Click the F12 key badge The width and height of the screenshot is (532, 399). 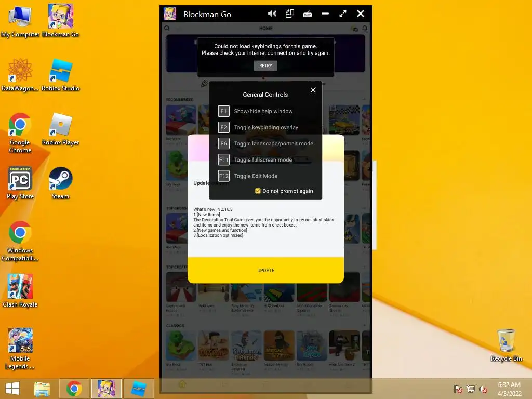223,176
